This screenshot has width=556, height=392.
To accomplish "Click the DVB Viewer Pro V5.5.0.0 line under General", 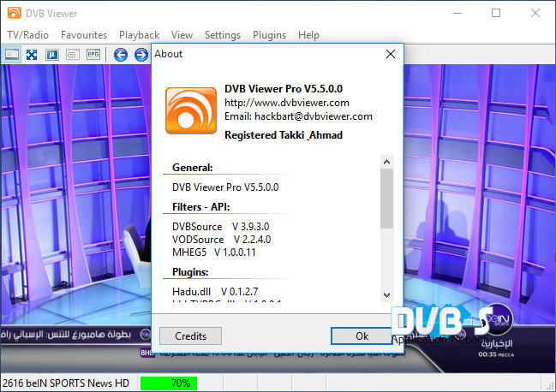I will [225, 187].
